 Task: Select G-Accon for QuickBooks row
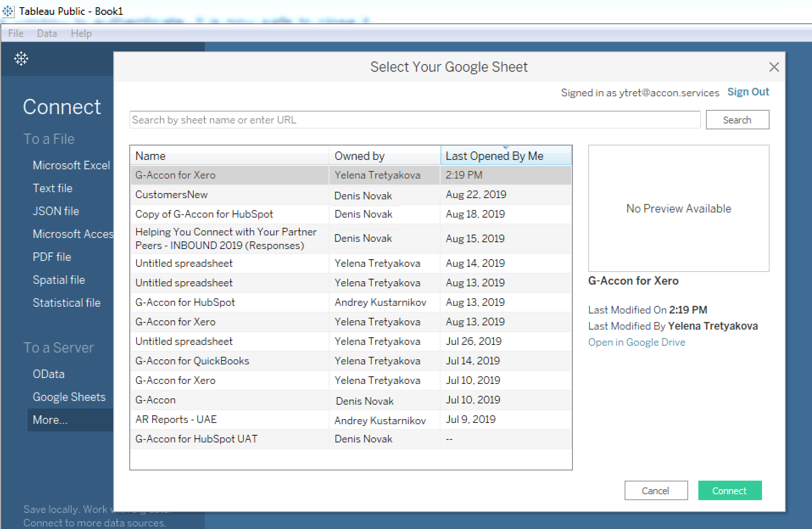tap(351, 361)
